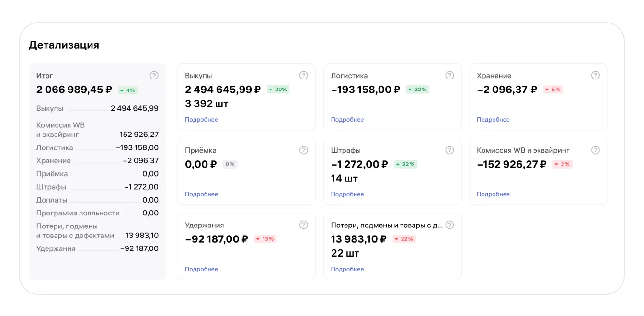Viewport: 644px width, 316px height.
Task: Open Подробнее details for Приёмка
Action: 201,194
